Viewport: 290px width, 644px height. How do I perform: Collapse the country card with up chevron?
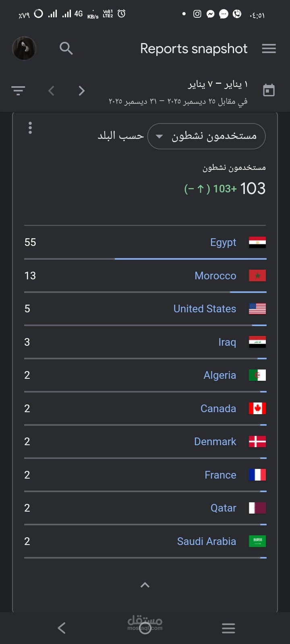pos(145,585)
